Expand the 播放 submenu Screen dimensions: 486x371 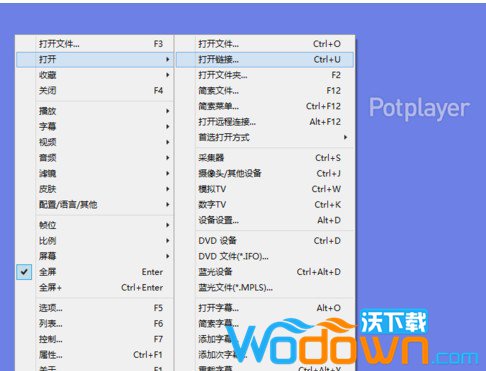tap(95, 111)
